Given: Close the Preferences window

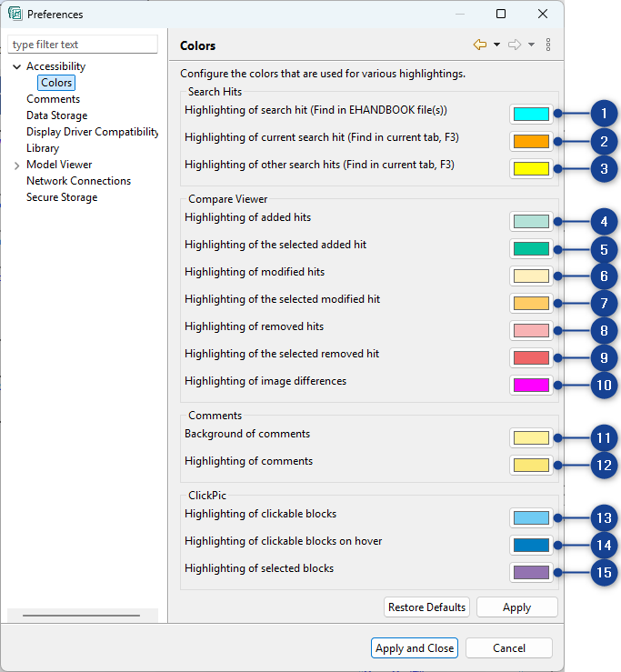Looking at the screenshot, I should click(x=543, y=14).
